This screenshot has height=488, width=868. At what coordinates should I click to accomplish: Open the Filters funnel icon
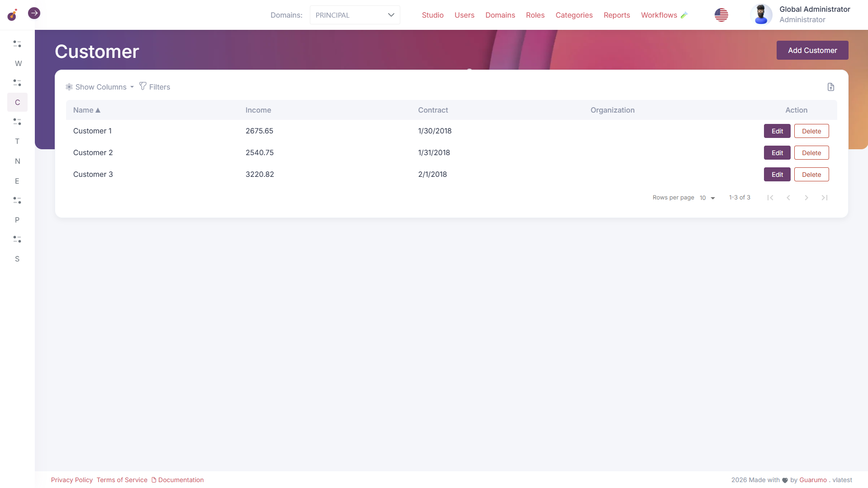coord(143,86)
